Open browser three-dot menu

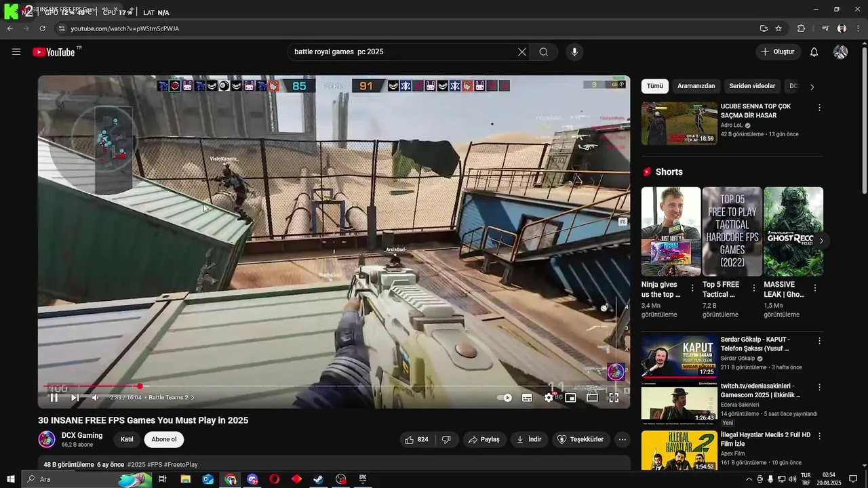click(x=858, y=28)
